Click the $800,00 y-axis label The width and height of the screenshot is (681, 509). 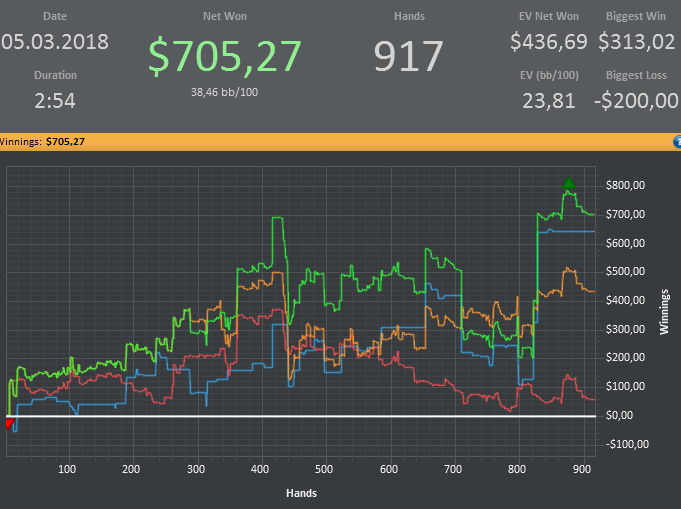click(625, 185)
